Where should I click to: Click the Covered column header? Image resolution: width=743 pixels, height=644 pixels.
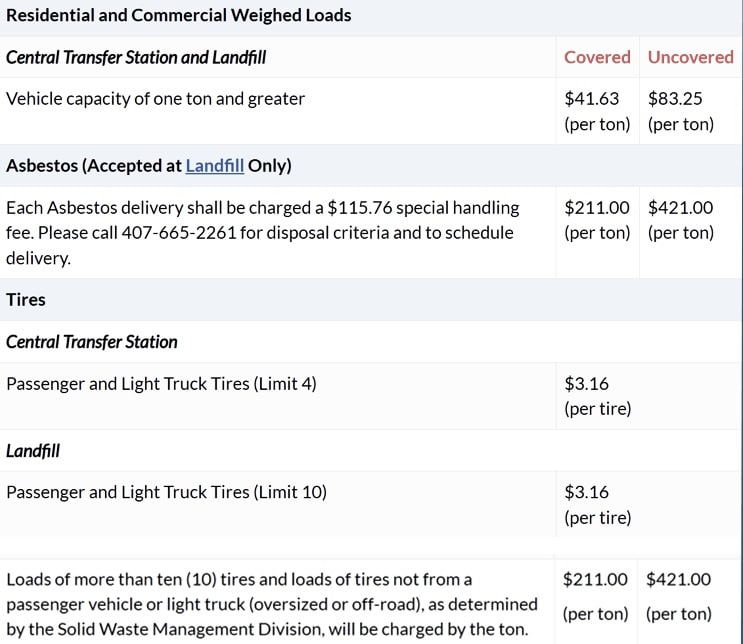(597, 57)
